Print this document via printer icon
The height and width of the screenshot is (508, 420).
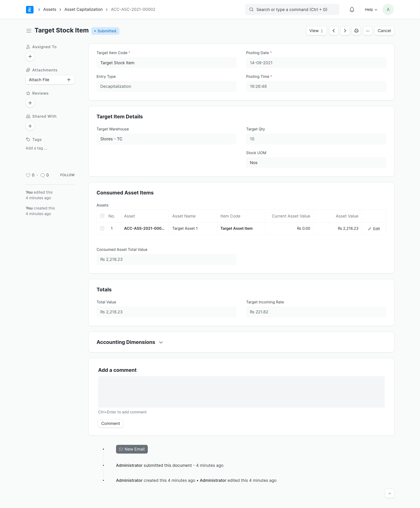click(x=356, y=31)
